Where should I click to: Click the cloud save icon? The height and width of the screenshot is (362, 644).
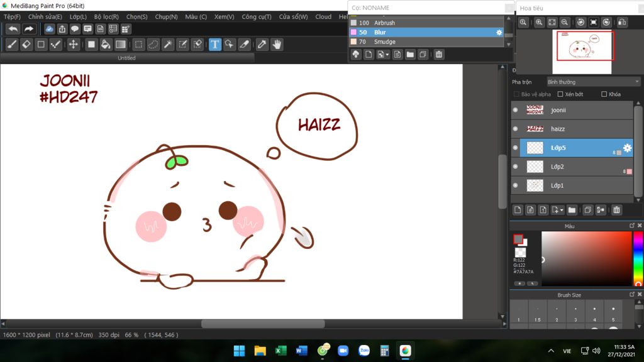coord(49,29)
